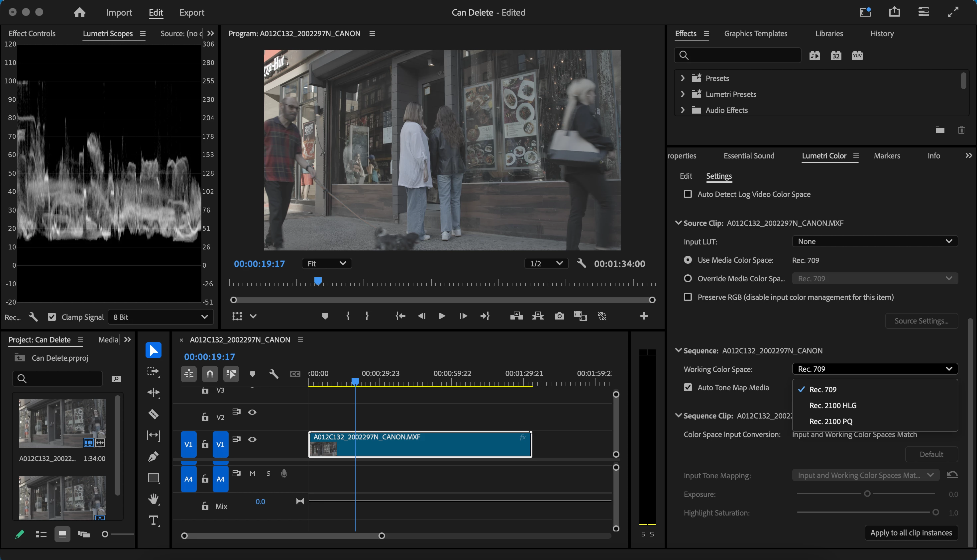Select the Ripple Edit tool
The image size is (977, 560).
[153, 393]
